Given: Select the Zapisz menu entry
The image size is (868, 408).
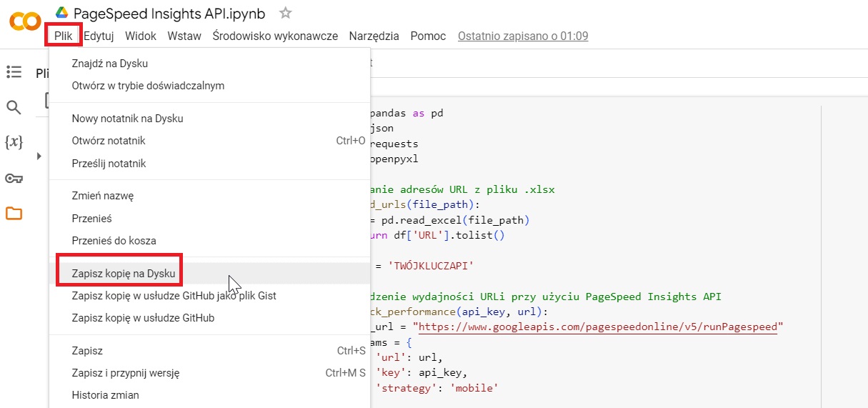Looking at the screenshot, I should (x=209, y=351).
